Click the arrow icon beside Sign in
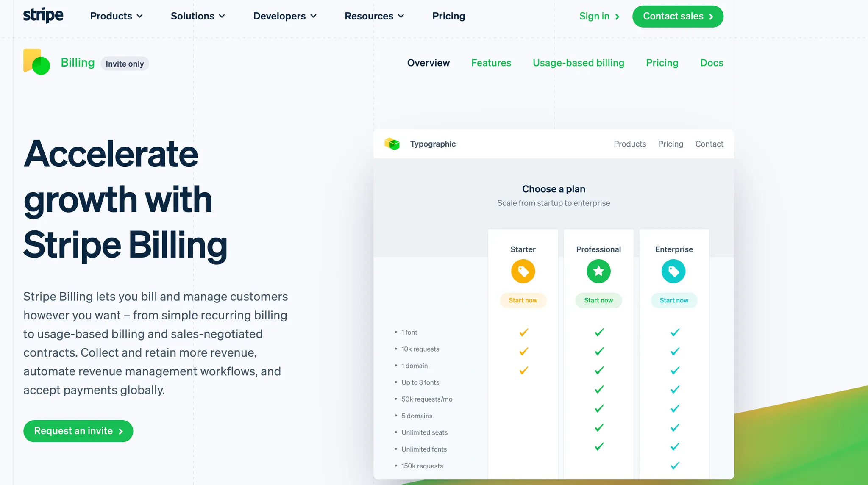Viewport: 868px width, 485px height. click(x=617, y=16)
